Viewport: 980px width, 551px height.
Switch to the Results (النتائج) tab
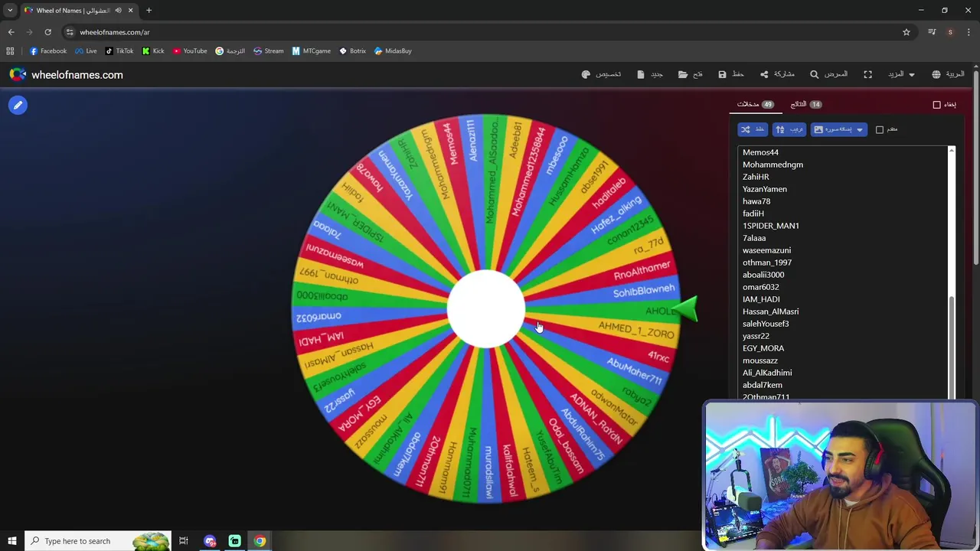[805, 104]
